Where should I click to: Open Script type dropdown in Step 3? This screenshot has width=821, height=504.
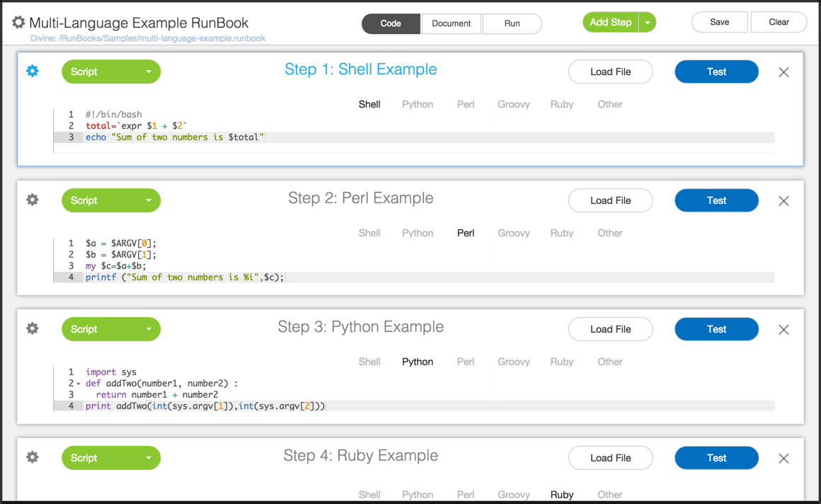pyautogui.click(x=111, y=329)
